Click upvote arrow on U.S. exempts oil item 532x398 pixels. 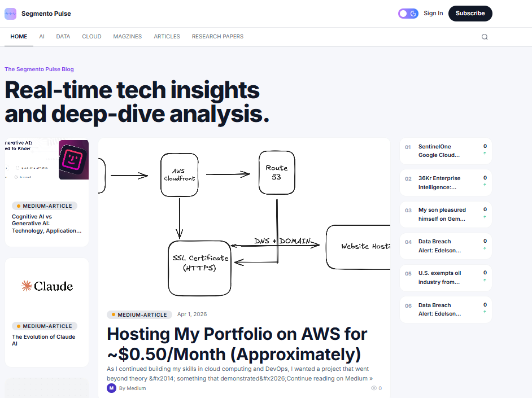click(x=485, y=280)
